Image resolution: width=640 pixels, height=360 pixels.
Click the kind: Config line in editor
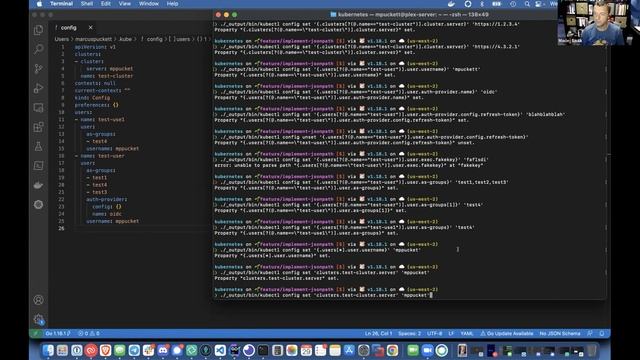point(92,98)
